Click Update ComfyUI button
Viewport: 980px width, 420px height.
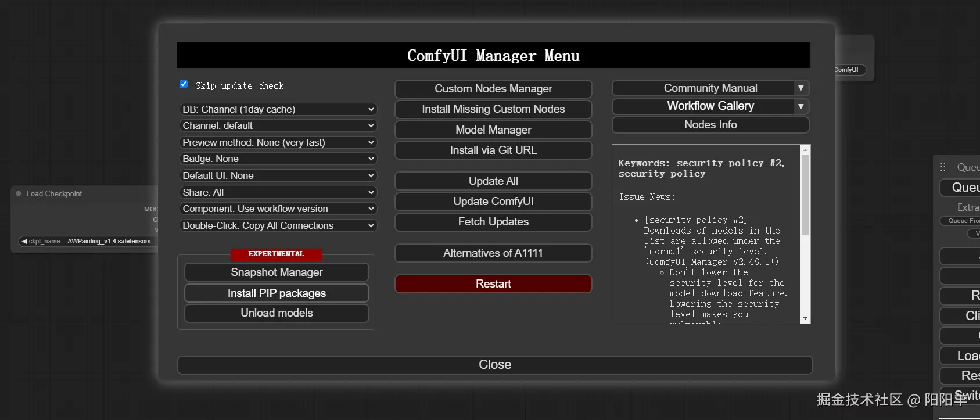[x=493, y=202]
